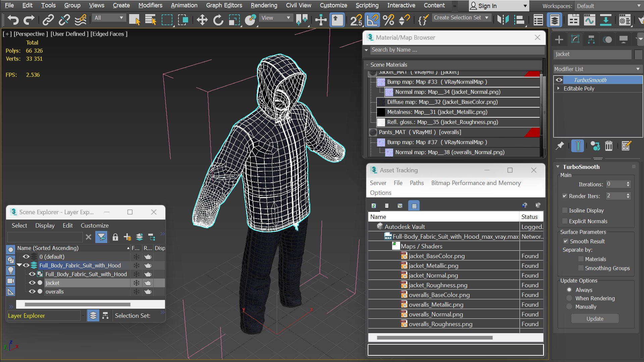Select the Unlink Selection tool
The image size is (644, 362).
pyautogui.click(x=64, y=20)
